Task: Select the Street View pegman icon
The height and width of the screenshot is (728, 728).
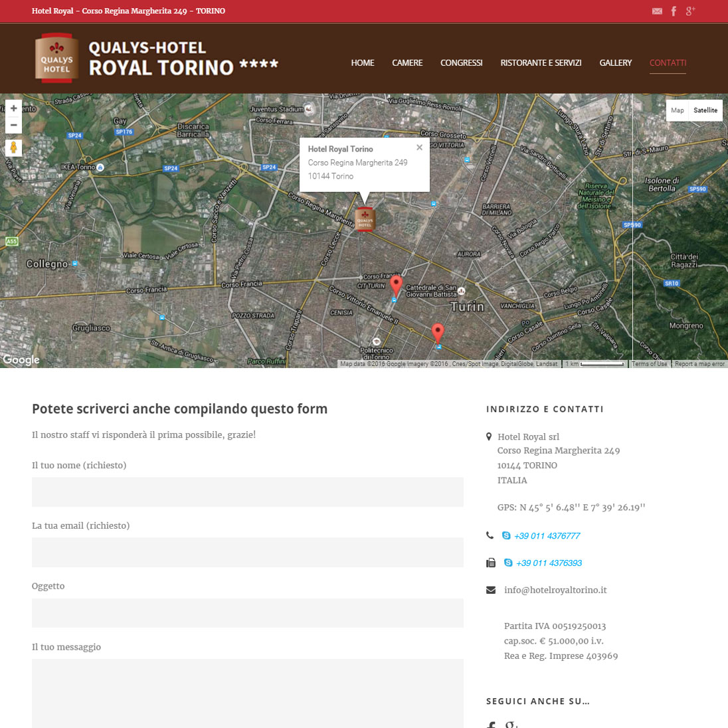Action: 14,147
